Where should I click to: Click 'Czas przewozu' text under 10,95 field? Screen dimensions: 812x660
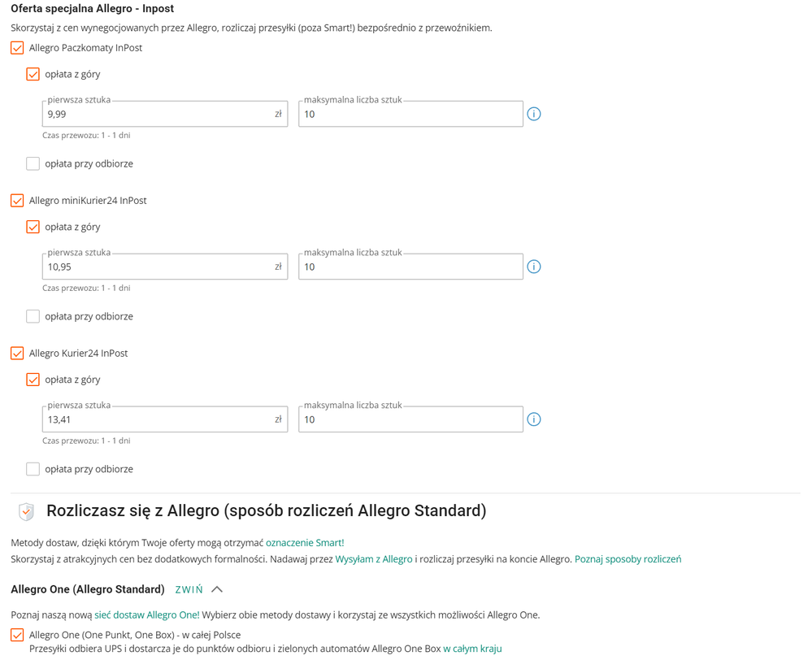(x=86, y=289)
